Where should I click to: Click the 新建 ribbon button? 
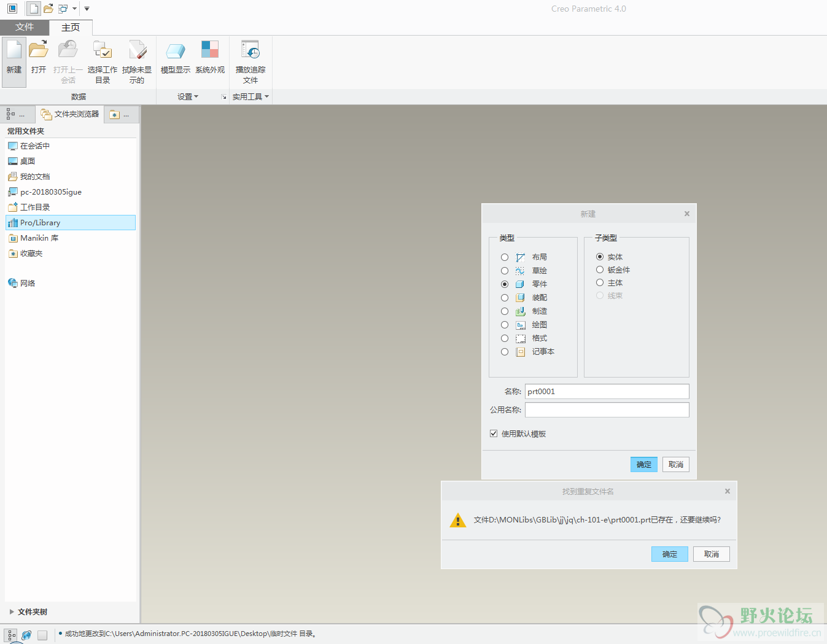[x=14, y=61]
